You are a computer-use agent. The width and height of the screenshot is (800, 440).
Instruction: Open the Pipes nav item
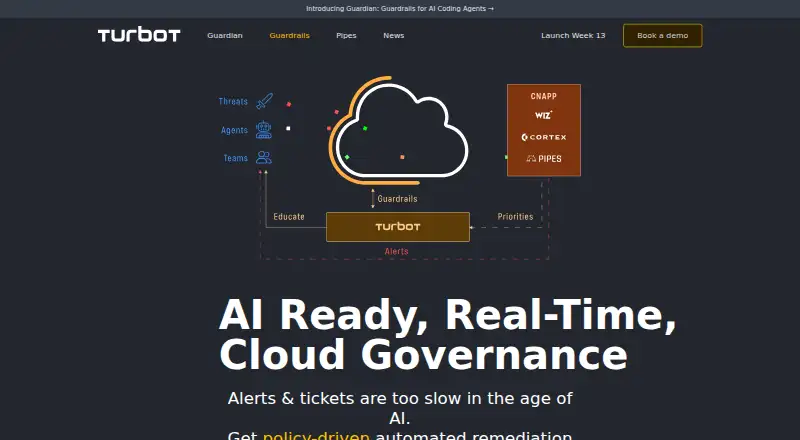point(346,35)
